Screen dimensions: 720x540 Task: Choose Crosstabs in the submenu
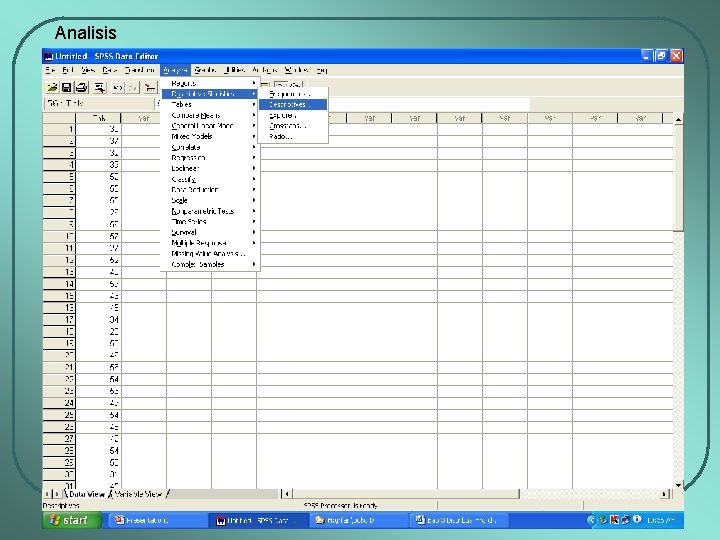pos(293,126)
